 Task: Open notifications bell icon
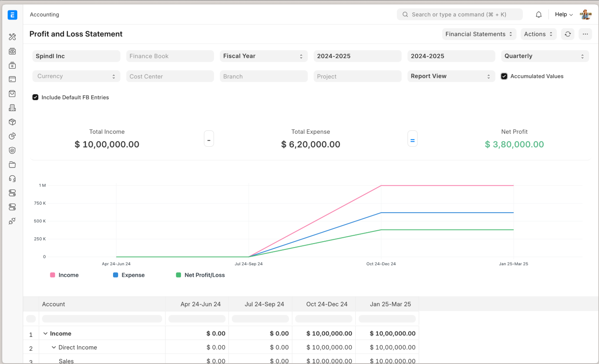click(x=539, y=15)
